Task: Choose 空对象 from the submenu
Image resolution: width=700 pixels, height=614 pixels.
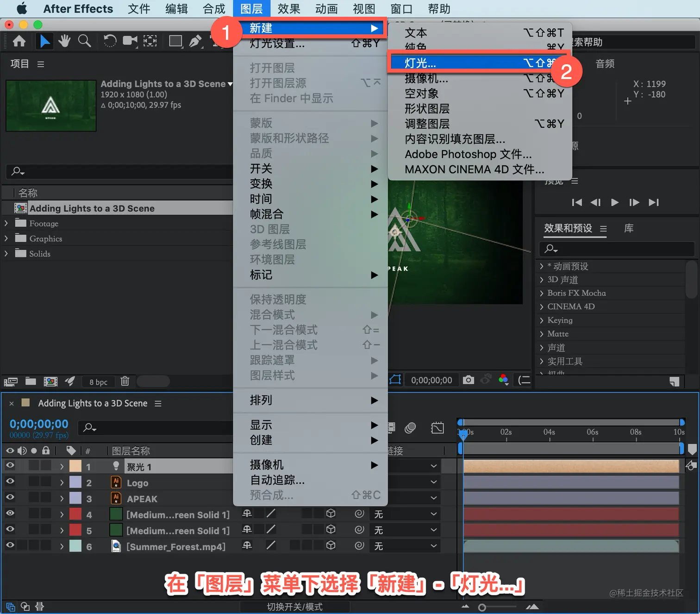Action: [480, 94]
